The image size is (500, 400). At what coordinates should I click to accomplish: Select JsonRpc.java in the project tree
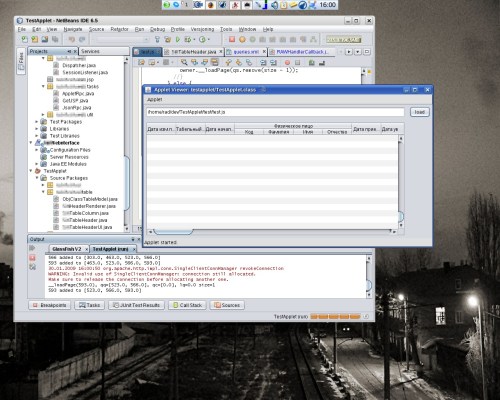click(x=77, y=107)
